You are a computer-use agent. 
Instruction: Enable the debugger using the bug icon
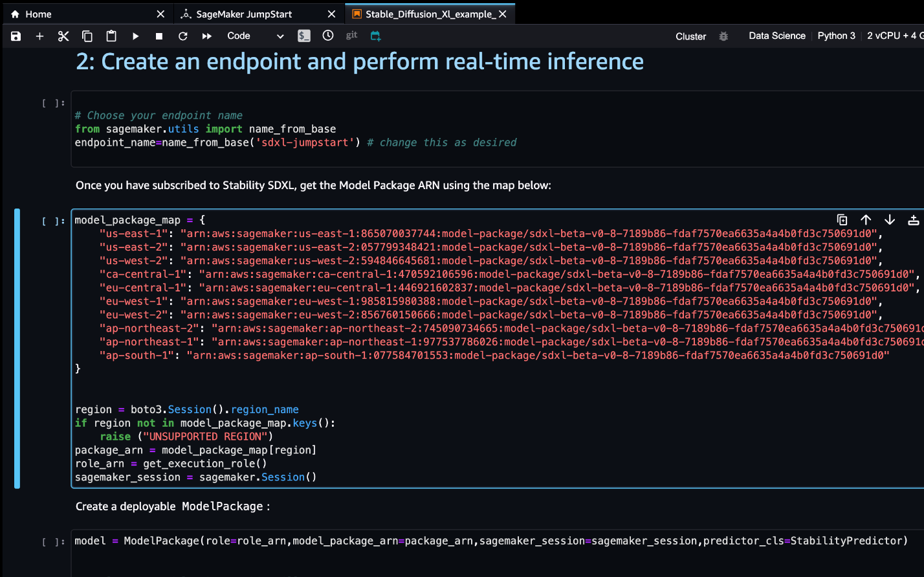tap(723, 36)
